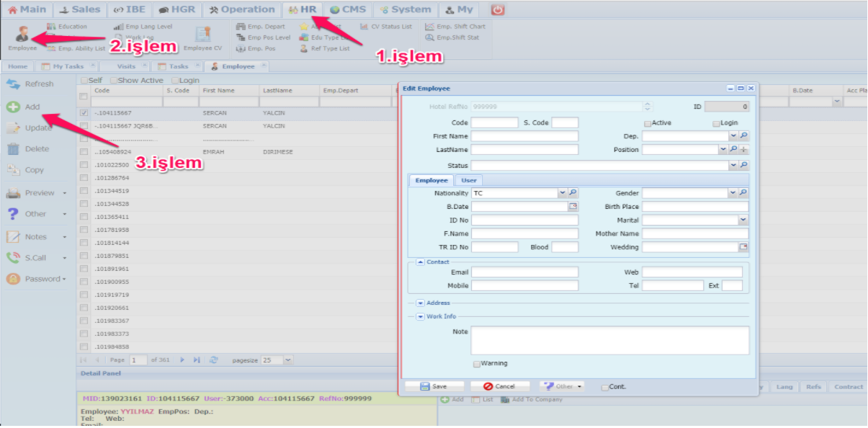The height and width of the screenshot is (428, 868).
Task: Add a new employee record
Action: [x=24, y=107]
